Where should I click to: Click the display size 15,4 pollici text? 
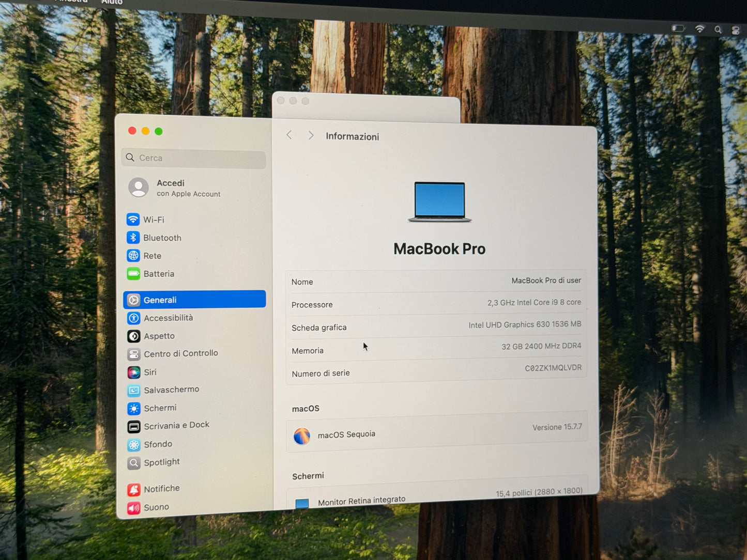coord(539,492)
